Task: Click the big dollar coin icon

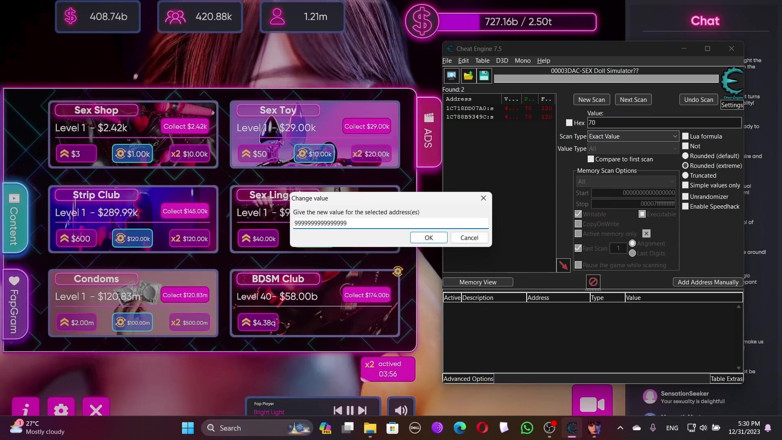Action: pos(421,21)
